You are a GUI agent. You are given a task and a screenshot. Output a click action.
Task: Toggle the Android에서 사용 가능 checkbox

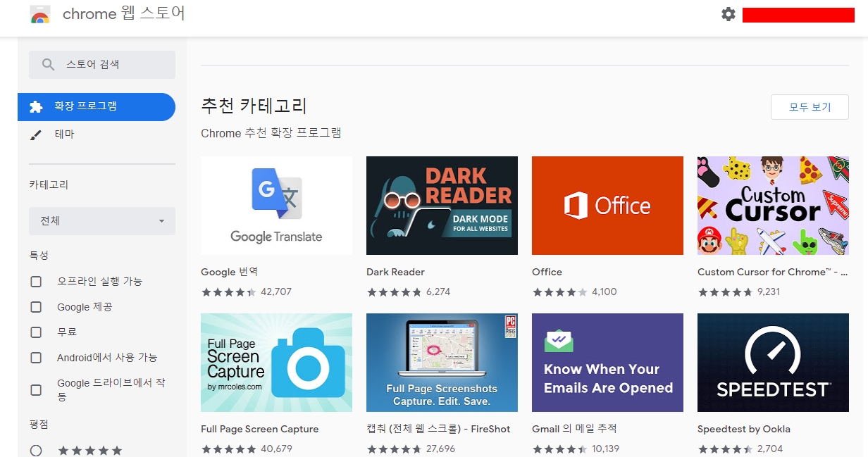coord(36,358)
